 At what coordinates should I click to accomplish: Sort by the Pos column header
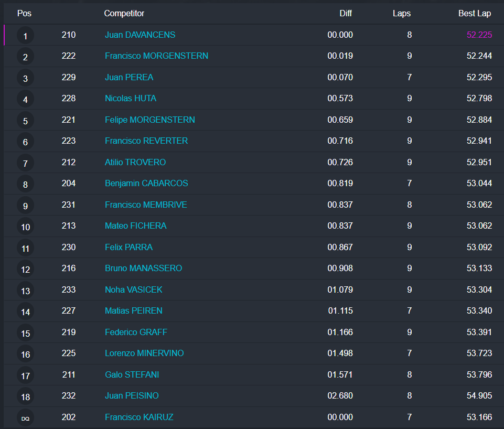click(24, 13)
